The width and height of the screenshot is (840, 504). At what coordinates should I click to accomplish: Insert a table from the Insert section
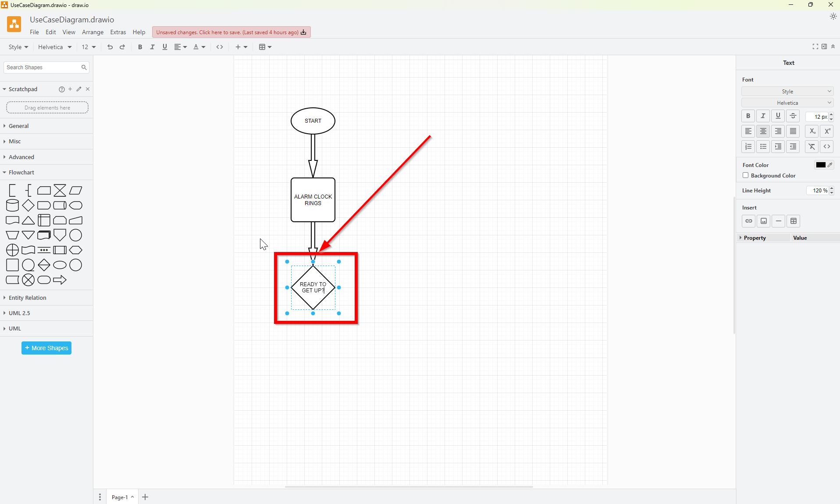[x=794, y=221]
